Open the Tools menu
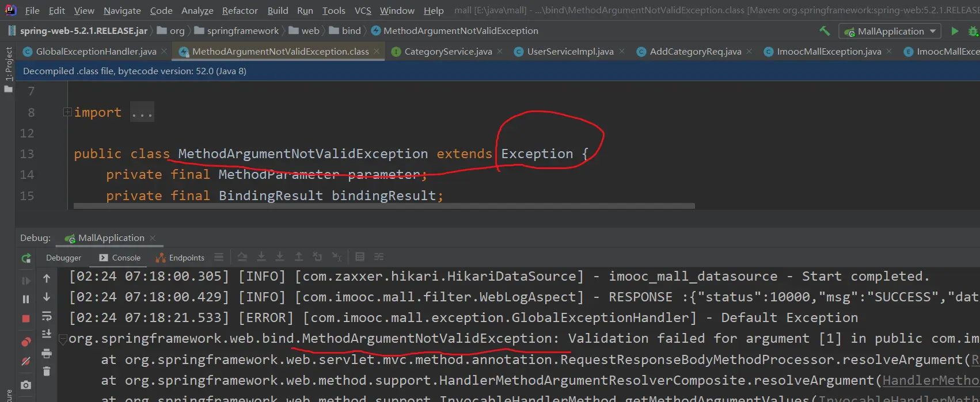The image size is (980, 402). [x=334, y=10]
